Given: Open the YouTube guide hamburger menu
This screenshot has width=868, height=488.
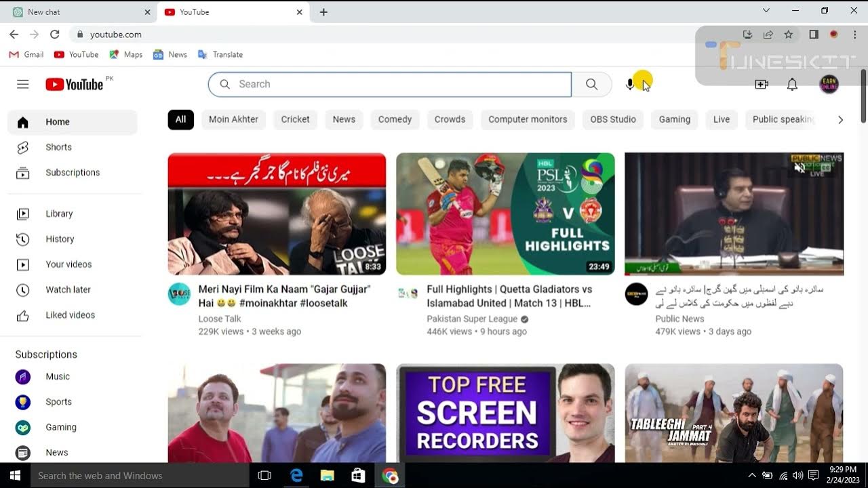Looking at the screenshot, I should pyautogui.click(x=23, y=84).
